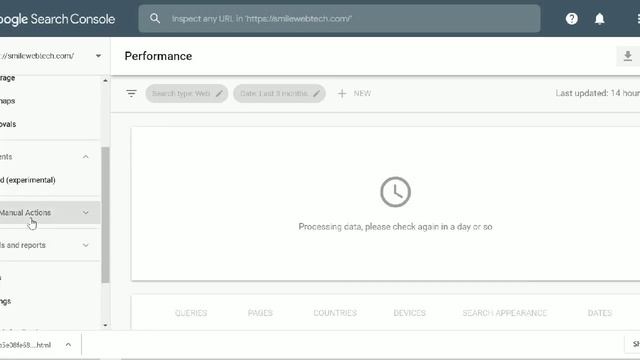Expand the Manual Actions section

click(50, 213)
